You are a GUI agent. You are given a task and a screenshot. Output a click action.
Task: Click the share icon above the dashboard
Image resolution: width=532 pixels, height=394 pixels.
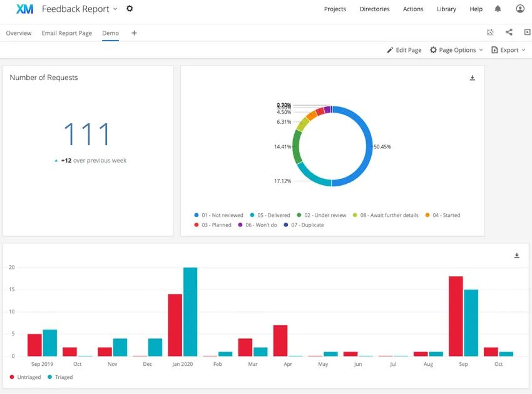[509, 32]
